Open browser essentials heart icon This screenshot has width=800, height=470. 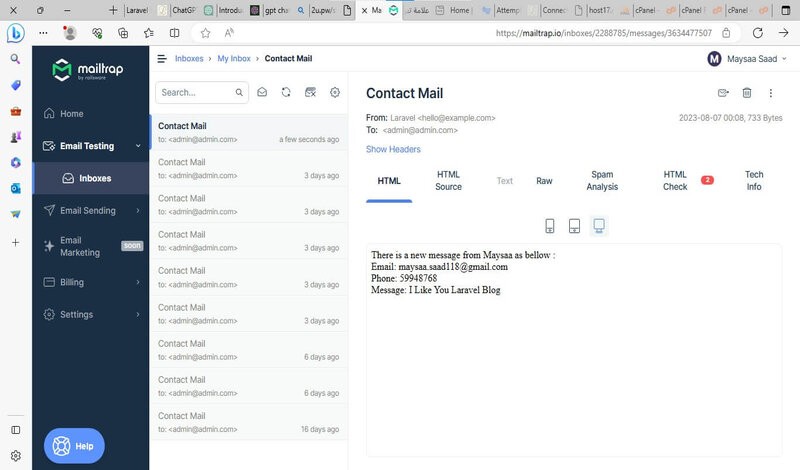click(x=97, y=33)
